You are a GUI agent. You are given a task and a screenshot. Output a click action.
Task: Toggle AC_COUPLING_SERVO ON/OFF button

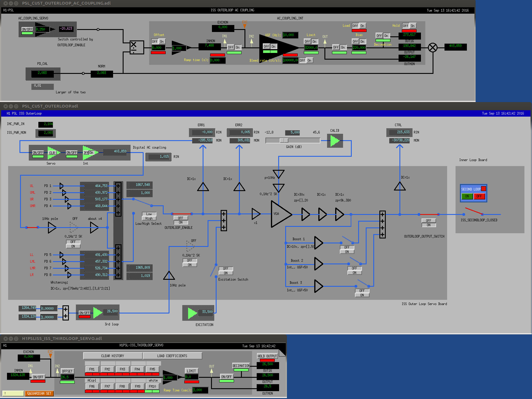click(x=27, y=29)
